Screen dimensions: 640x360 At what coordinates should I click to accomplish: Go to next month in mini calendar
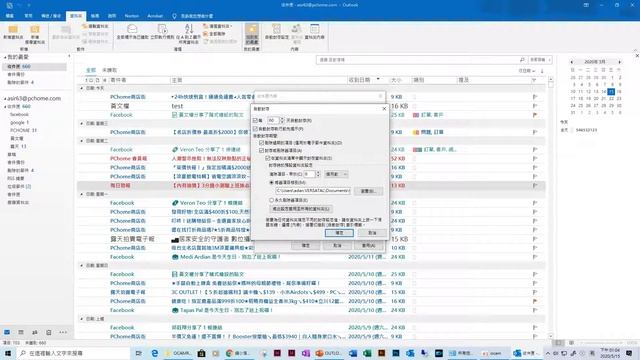[x=620, y=62]
